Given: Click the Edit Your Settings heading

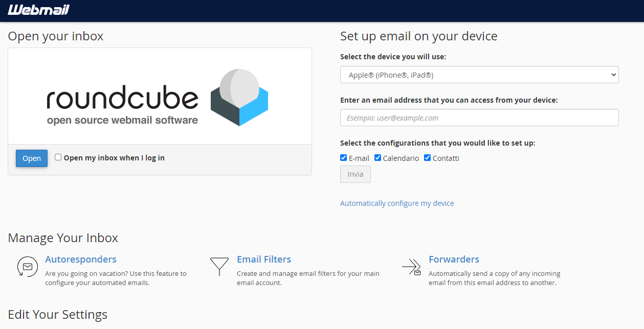Looking at the screenshot, I should [x=58, y=314].
